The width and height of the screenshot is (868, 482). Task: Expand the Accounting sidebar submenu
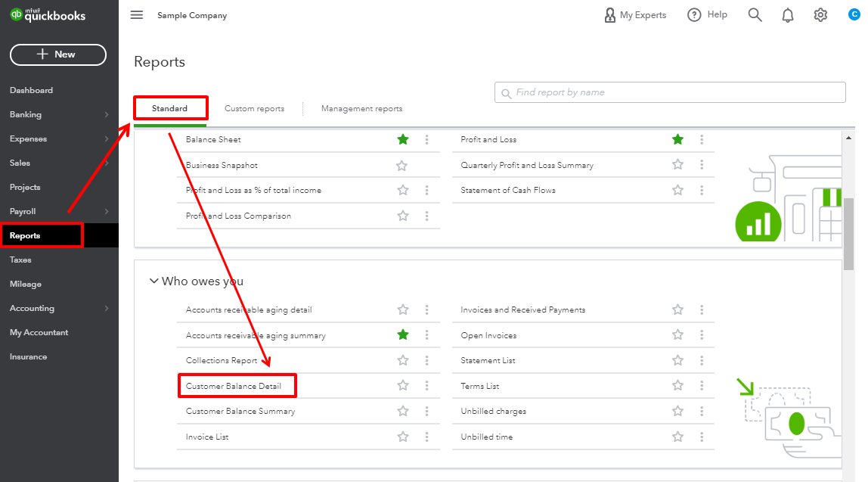click(107, 309)
